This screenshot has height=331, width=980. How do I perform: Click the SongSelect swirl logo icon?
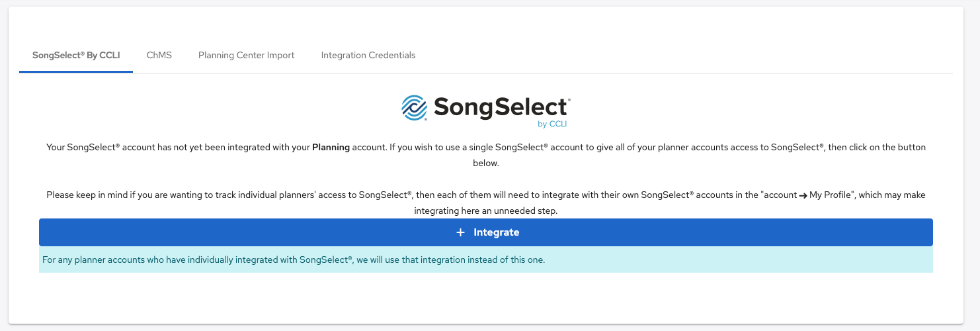coord(415,108)
